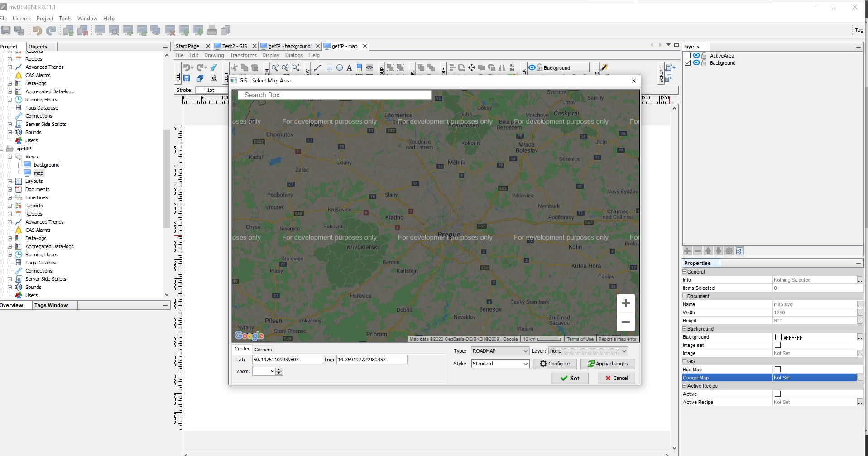Image resolution: width=868 pixels, height=456 pixels.
Task: Check the ActiveArea layer checkbox
Action: pos(687,56)
